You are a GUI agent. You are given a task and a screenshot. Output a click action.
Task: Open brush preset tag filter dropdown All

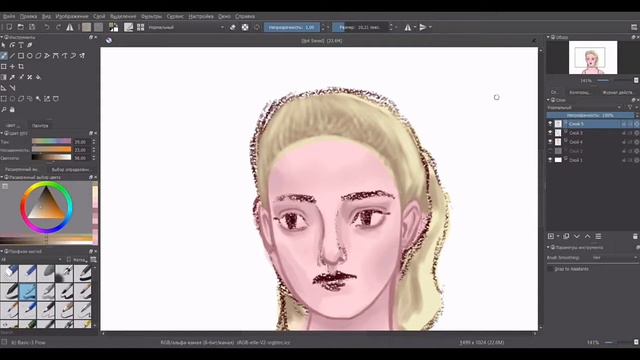coord(31,260)
